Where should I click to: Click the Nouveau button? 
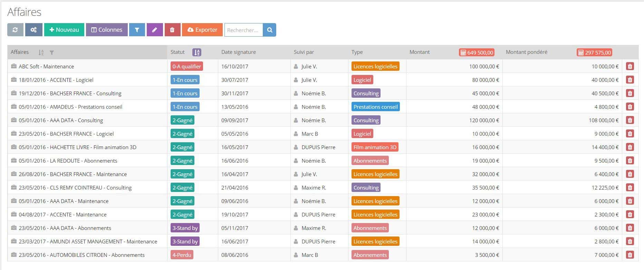[64, 30]
